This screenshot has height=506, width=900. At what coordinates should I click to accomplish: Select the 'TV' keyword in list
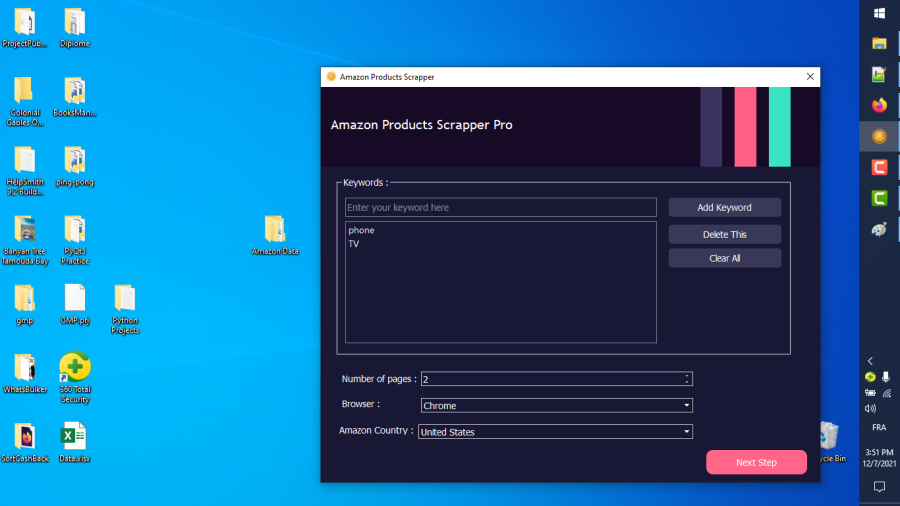pos(354,244)
